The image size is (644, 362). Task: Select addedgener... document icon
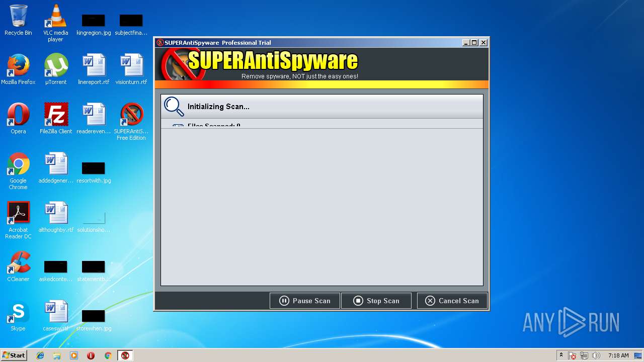(56, 168)
